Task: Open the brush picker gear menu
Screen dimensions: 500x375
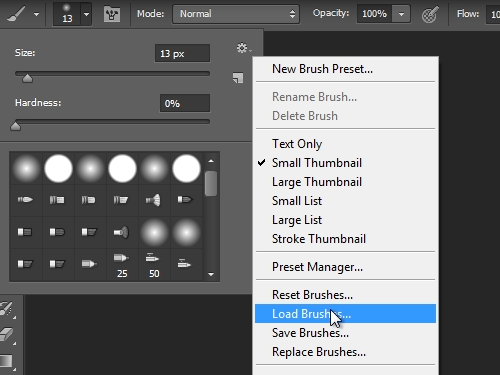Action: coord(244,48)
